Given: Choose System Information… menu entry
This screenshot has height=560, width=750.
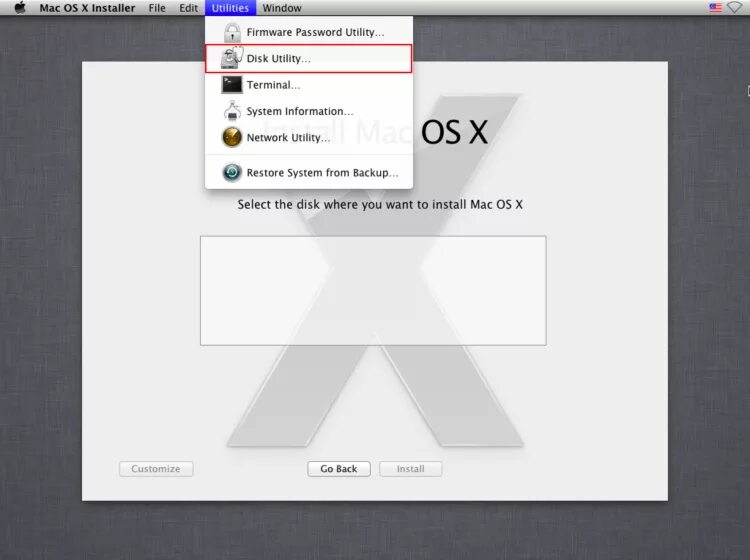Looking at the screenshot, I should click(x=309, y=111).
